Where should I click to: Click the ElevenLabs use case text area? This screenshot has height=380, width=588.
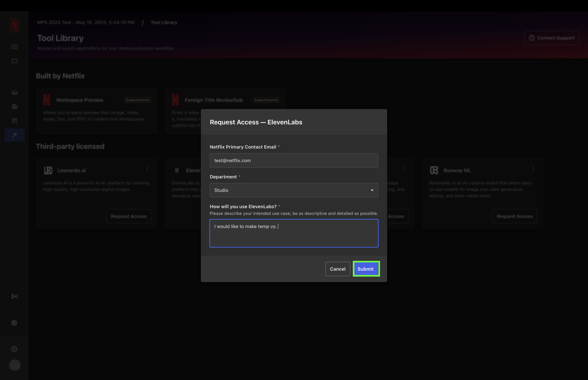click(294, 233)
